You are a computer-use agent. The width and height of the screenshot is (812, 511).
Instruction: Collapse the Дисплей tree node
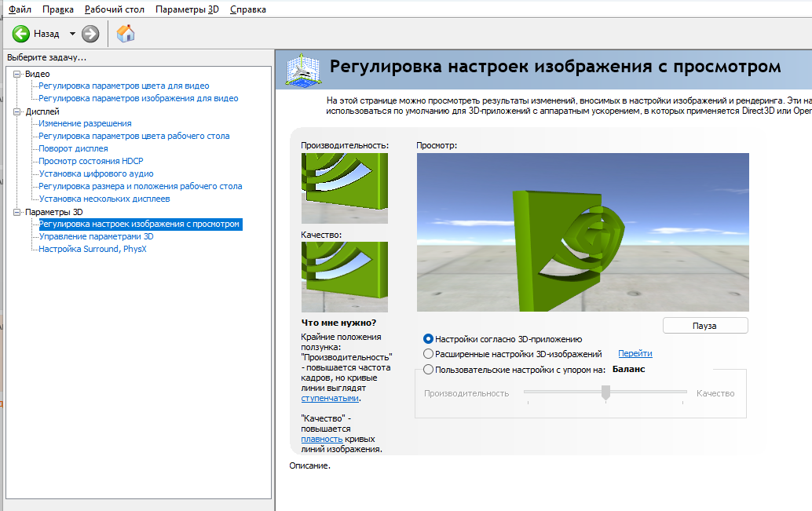click(16, 111)
